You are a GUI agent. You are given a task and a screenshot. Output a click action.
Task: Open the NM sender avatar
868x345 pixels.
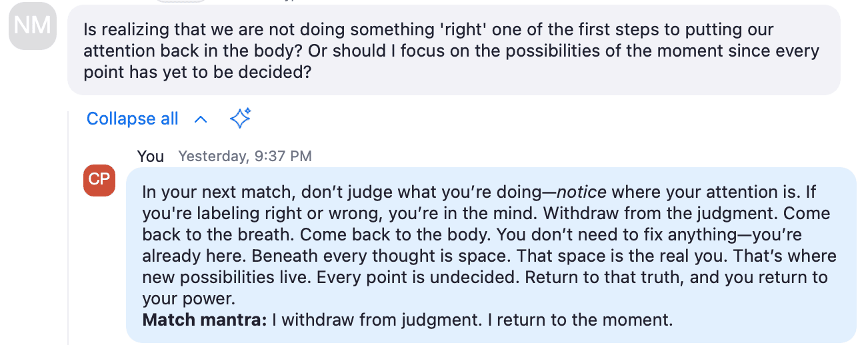(33, 27)
